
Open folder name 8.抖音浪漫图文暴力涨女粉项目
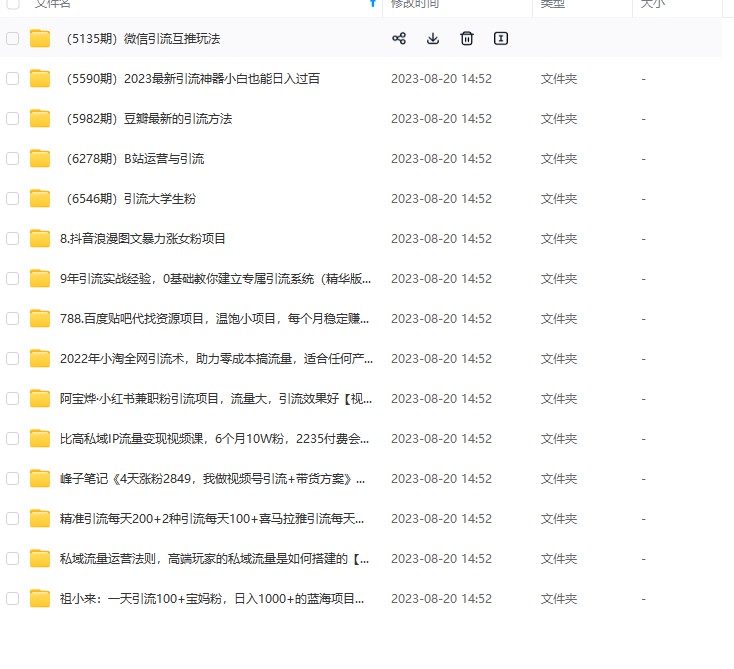pos(143,239)
